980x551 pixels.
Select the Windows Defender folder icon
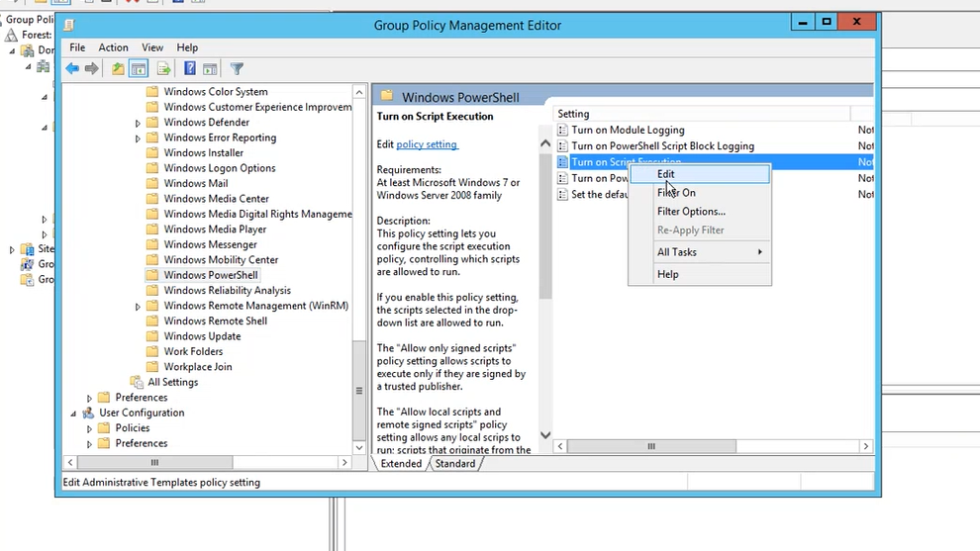[151, 123]
